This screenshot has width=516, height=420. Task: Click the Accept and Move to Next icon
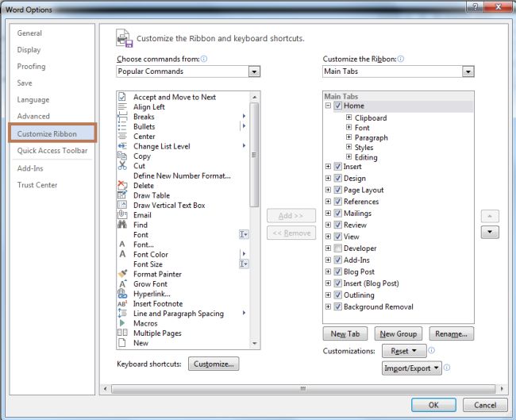pos(122,97)
